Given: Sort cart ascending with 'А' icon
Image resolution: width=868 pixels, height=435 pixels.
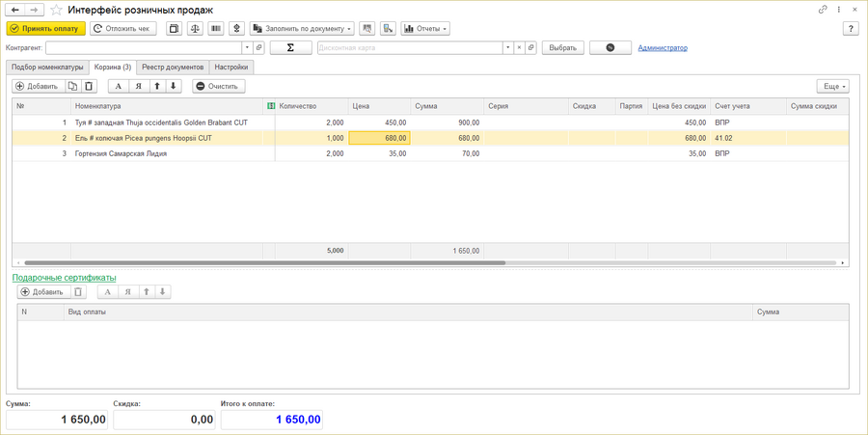Looking at the screenshot, I should click(x=119, y=86).
